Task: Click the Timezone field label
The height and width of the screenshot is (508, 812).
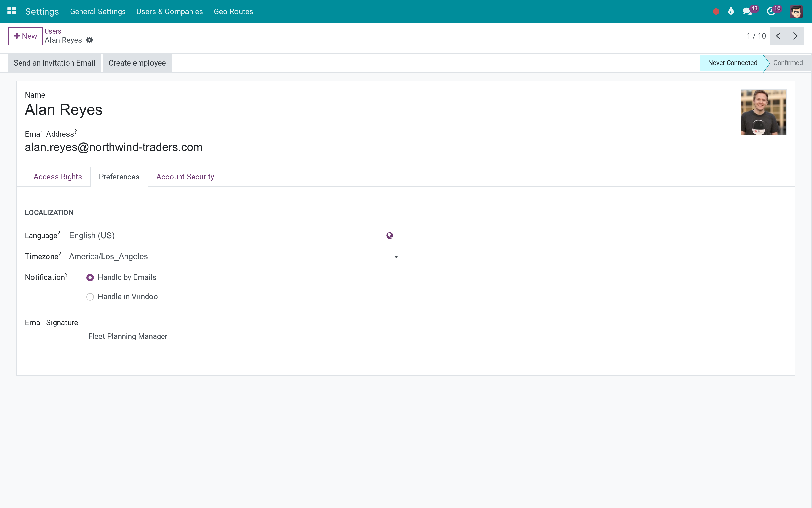Action: [43, 256]
